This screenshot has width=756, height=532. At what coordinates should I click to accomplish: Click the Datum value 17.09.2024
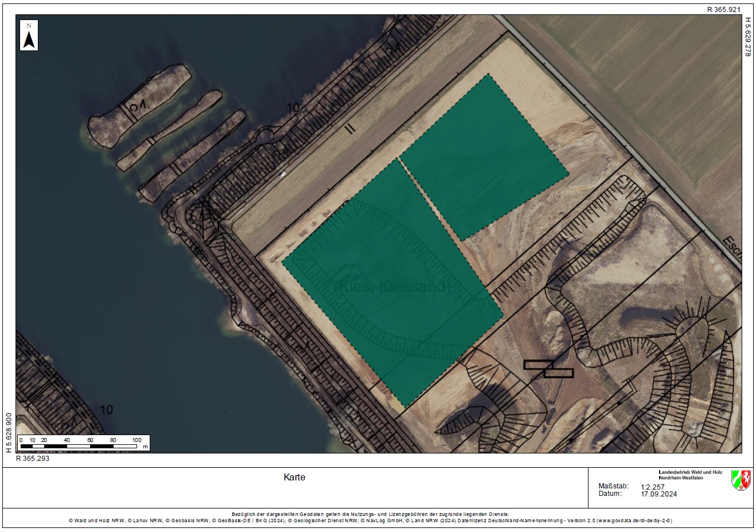(x=658, y=494)
